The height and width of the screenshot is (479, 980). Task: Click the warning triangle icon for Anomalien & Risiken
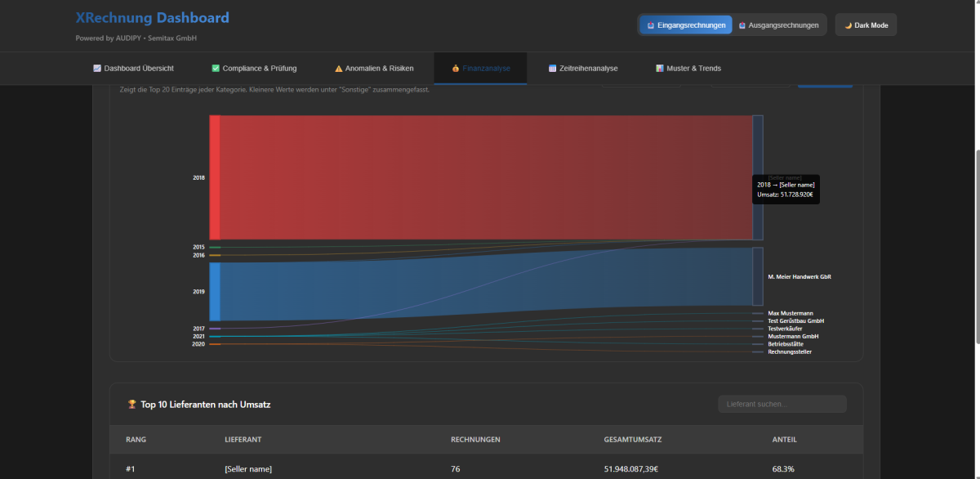[339, 69]
